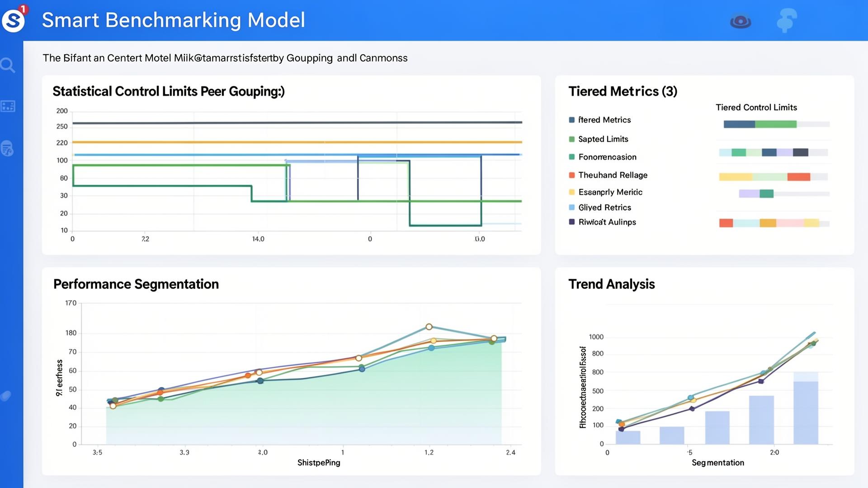Click the orange horizontal control limit line
Viewport: 868px width, 488px height.
(x=297, y=142)
